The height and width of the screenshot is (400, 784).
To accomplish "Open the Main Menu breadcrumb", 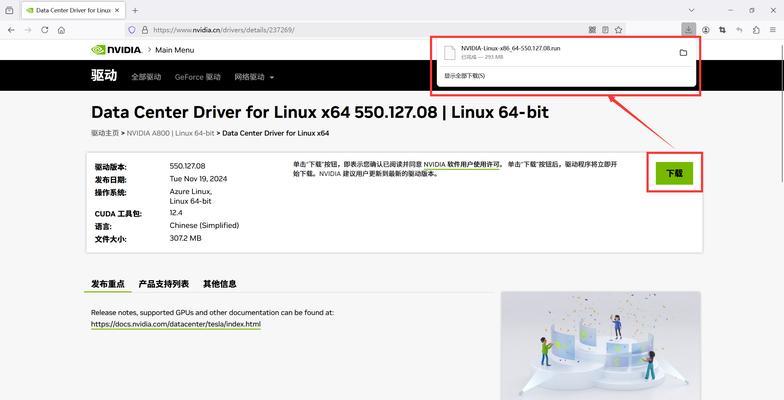I will 174,50.
